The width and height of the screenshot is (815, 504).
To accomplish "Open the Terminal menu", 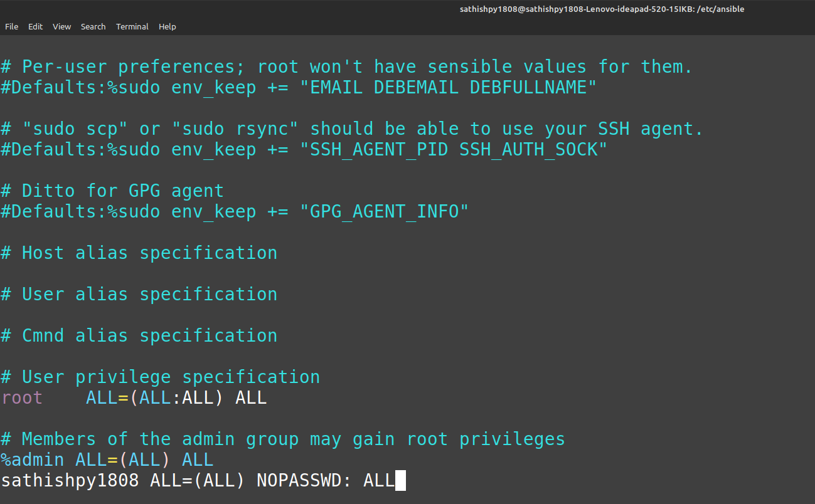I will 132,26.
